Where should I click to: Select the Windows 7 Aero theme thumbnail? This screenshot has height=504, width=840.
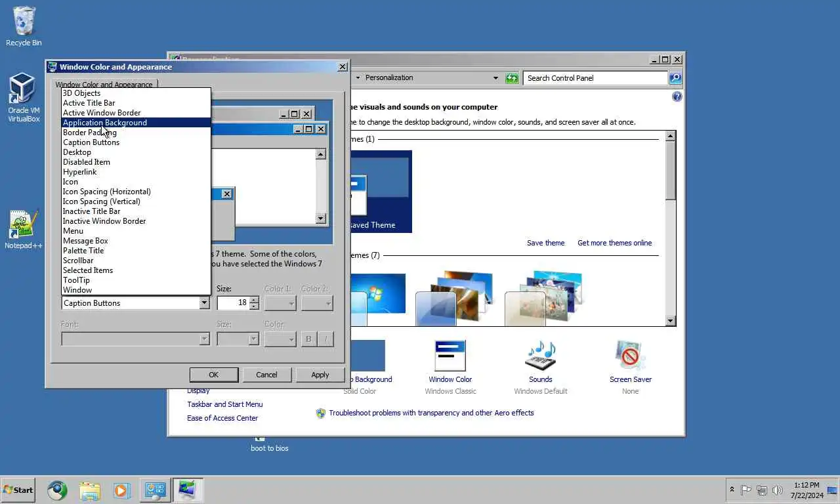(377, 299)
